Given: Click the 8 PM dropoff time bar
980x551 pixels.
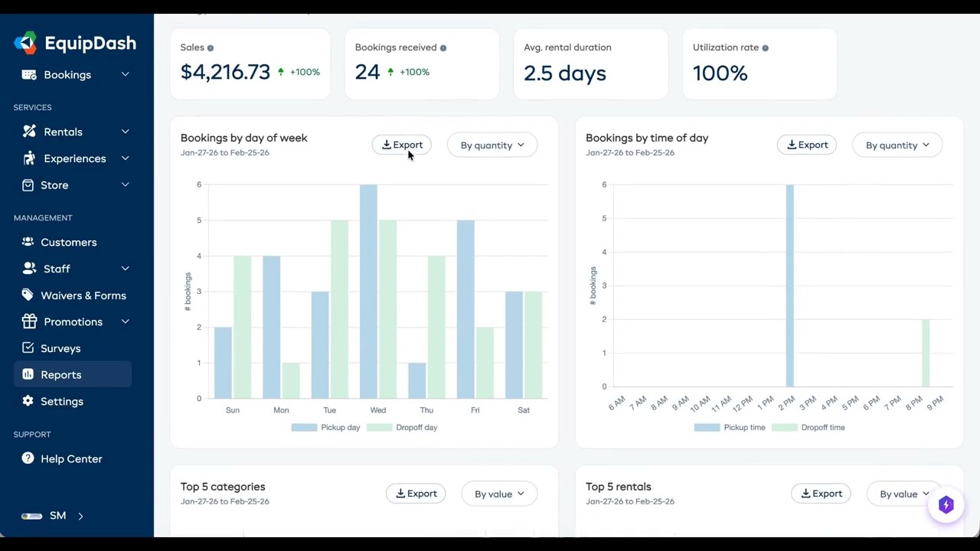Looking at the screenshot, I should [x=926, y=353].
